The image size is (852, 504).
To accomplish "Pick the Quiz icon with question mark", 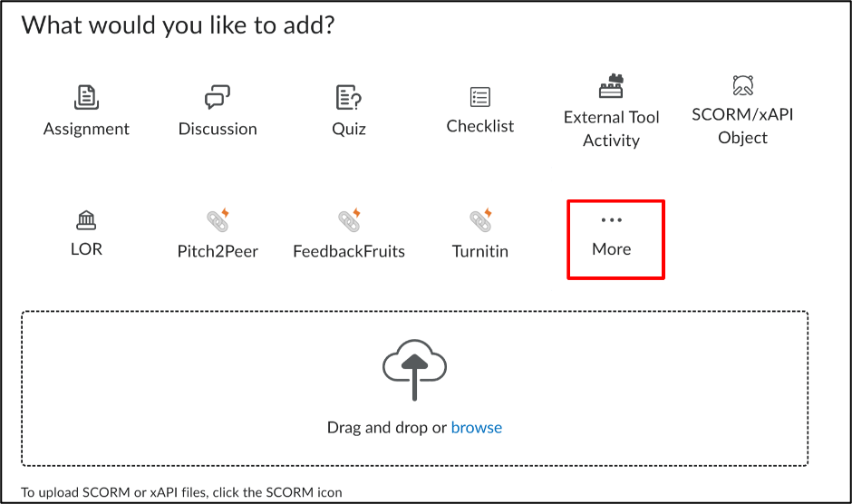I will 349,97.
